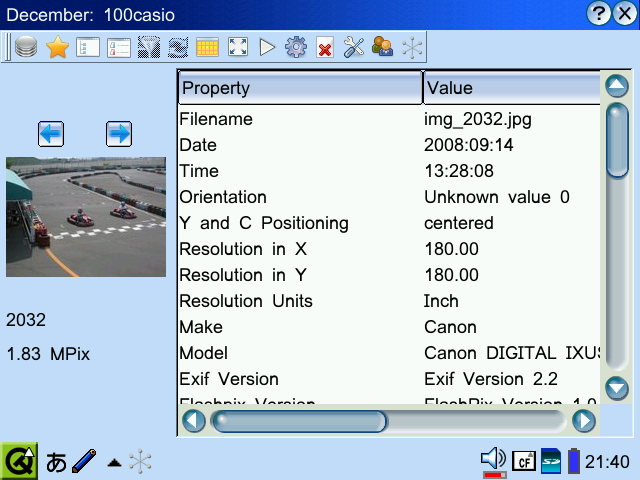The image size is (640, 480).
Task: Open settings via the gear icon
Action: (x=295, y=47)
